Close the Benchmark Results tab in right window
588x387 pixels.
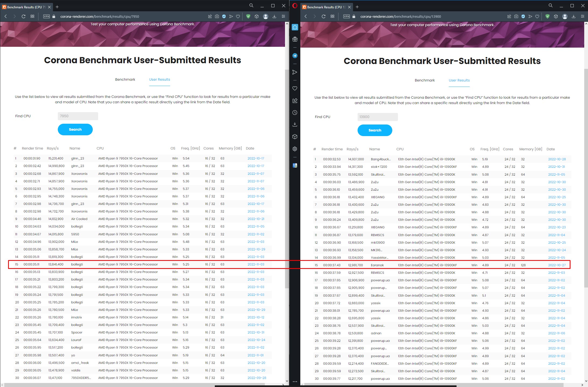point(349,7)
